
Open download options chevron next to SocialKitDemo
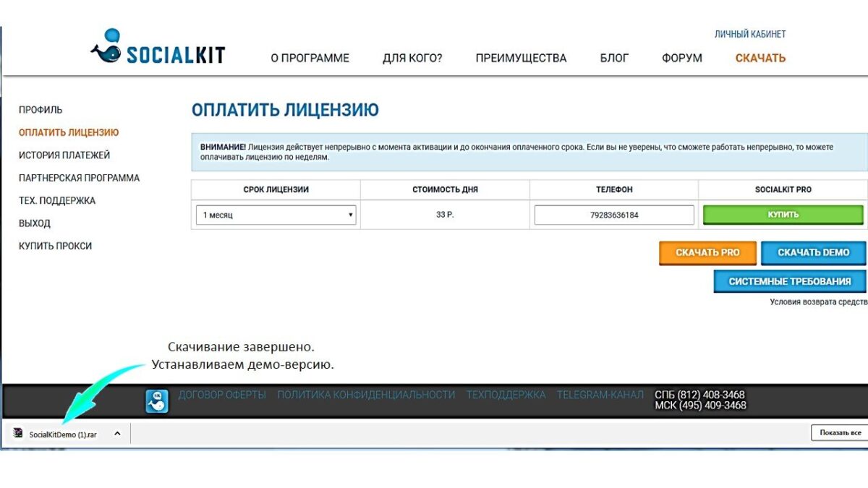click(117, 434)
